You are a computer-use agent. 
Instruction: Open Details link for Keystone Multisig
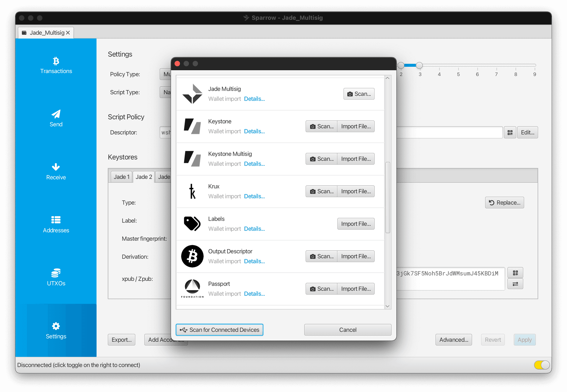click(254, 164)
